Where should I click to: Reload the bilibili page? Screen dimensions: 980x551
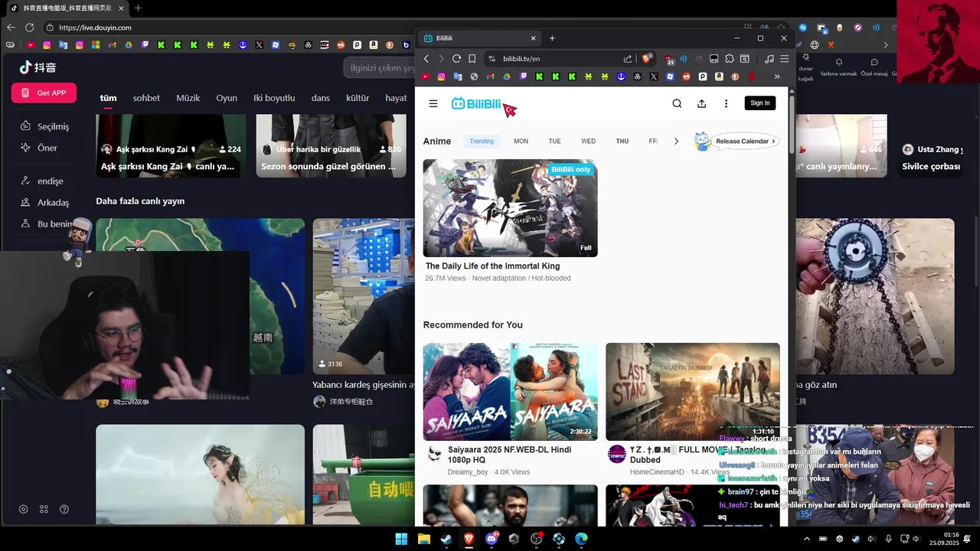tap(456, 59)
